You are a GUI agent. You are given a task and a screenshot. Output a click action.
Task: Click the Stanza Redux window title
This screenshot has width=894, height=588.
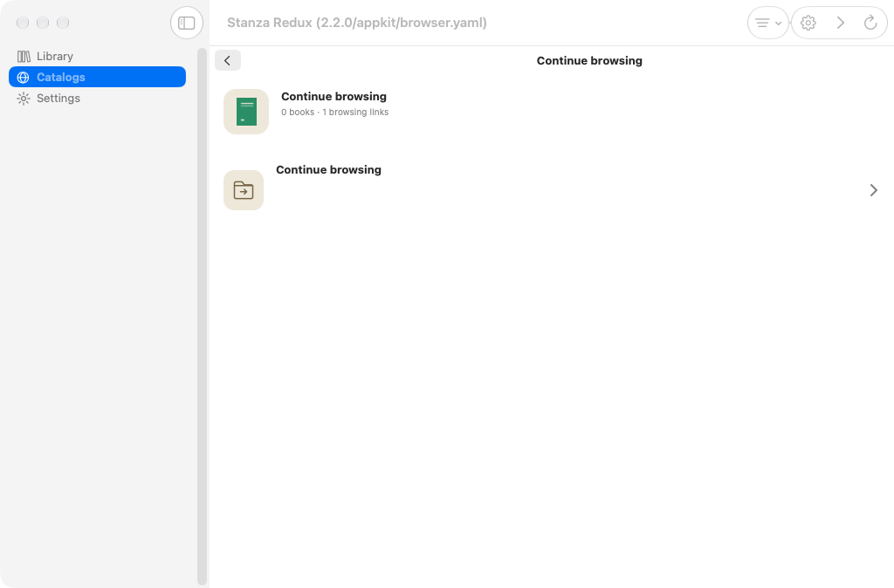coord(357,23)
